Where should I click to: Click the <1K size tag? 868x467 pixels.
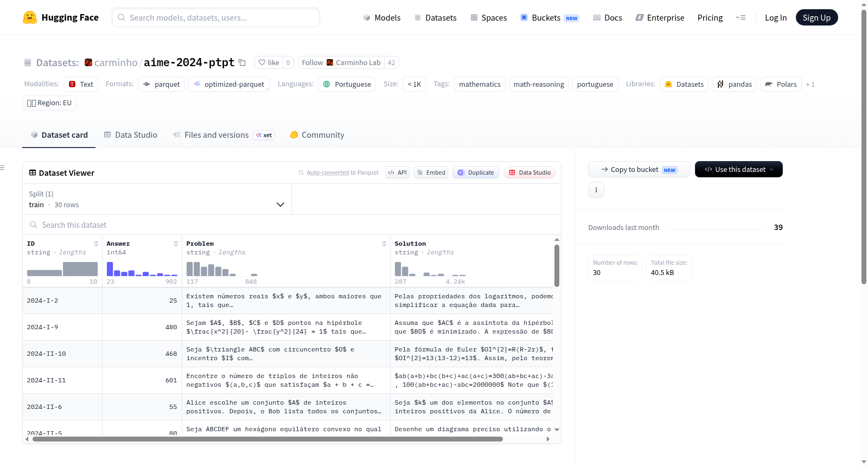[x=414, y=84]
